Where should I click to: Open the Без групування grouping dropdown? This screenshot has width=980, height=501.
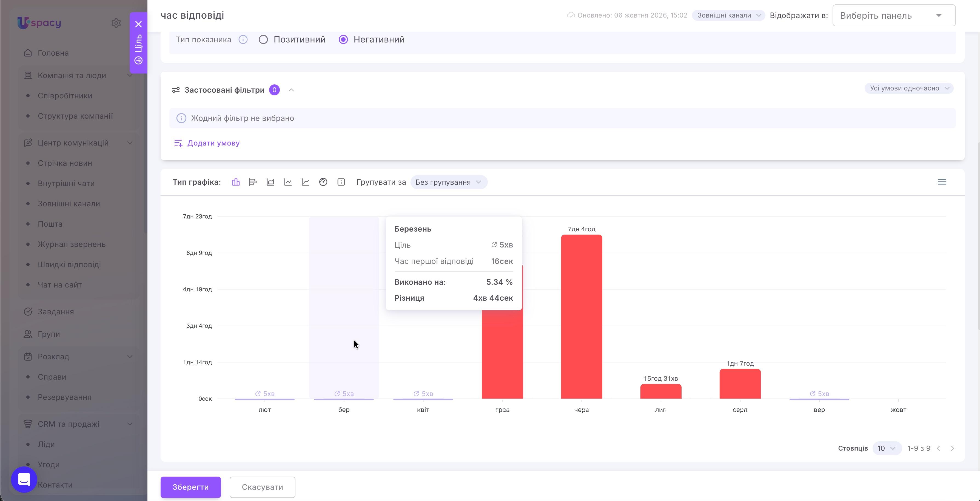coord(449,182)
